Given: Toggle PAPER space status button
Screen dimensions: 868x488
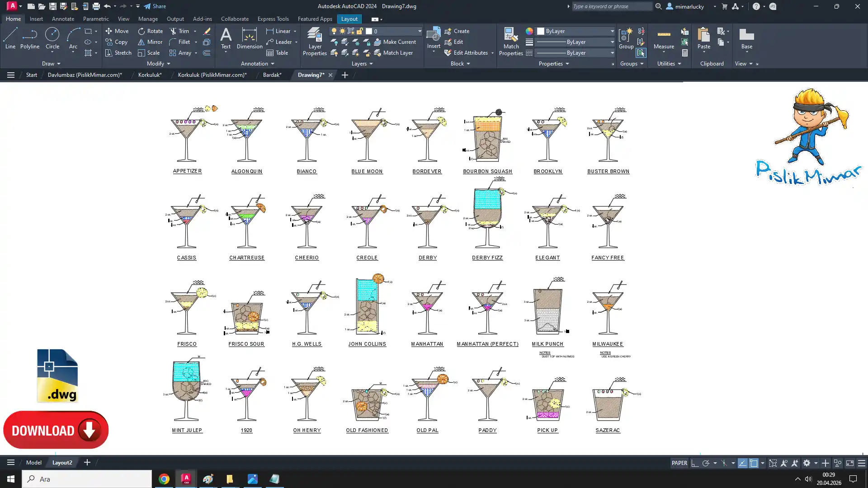Looking at the screenshot, I should [x=679, y=463].
